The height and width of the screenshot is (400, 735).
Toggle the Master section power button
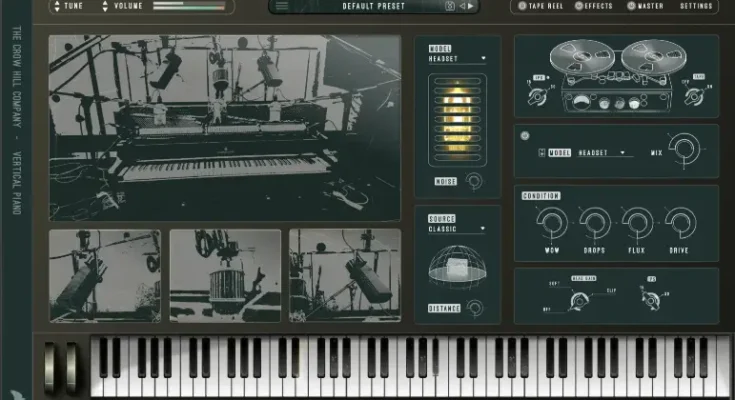pos(631,6)
